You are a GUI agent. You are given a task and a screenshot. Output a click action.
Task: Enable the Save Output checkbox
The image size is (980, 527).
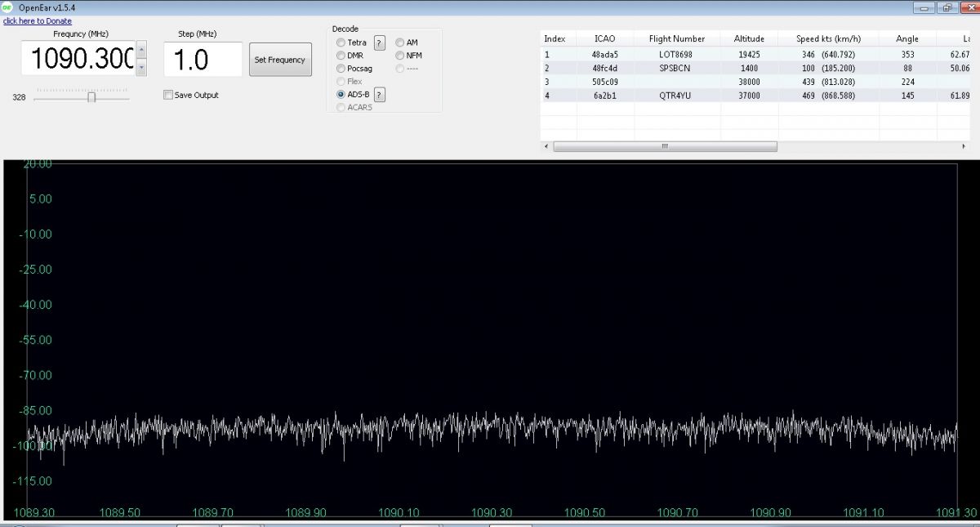pyautogui.click(x=168, y=95)
